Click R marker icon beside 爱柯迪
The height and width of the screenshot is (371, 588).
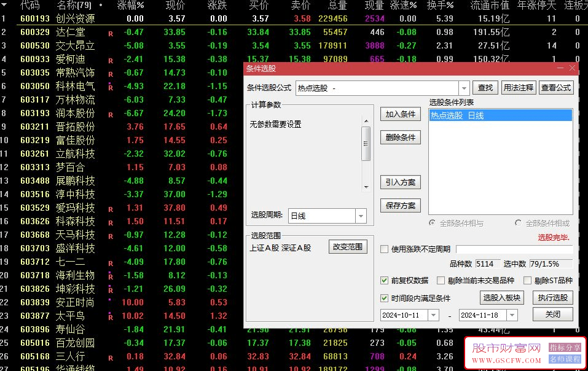tap(111, 61)
